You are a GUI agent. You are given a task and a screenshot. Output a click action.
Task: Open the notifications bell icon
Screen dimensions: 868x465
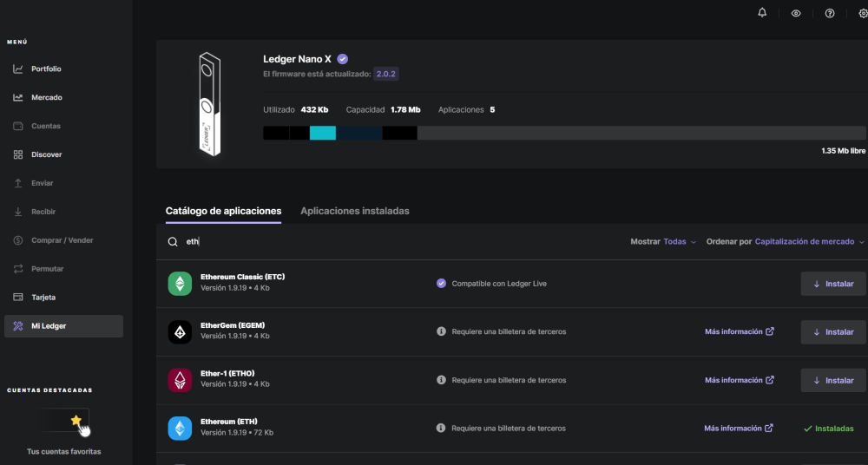click(762, 13)
